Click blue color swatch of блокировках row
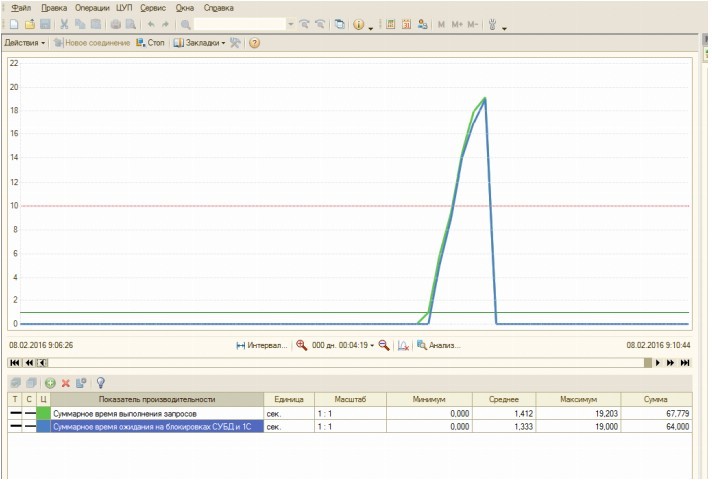The image size is (712, 484). (x=43, y=426)
